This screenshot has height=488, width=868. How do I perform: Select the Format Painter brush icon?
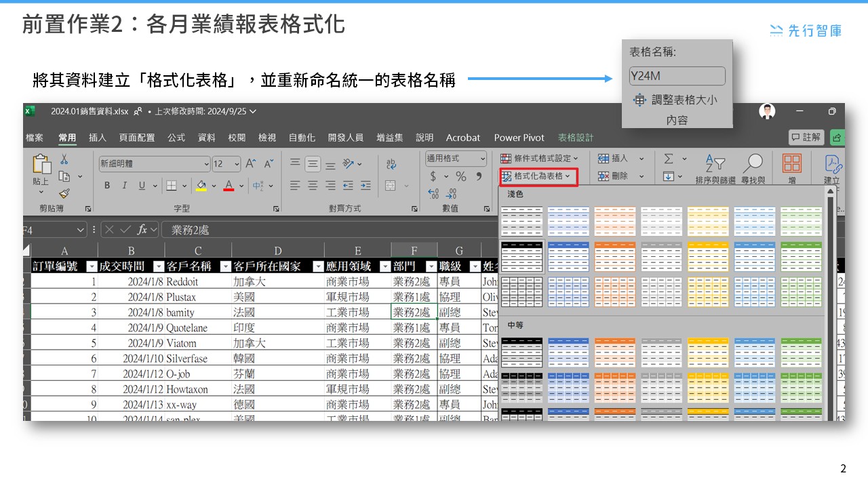(64, 192)
